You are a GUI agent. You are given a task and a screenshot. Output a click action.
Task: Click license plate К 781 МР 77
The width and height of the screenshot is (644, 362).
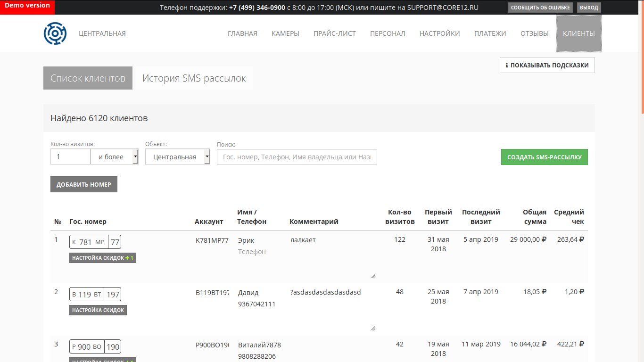click(x=95, y=242)
